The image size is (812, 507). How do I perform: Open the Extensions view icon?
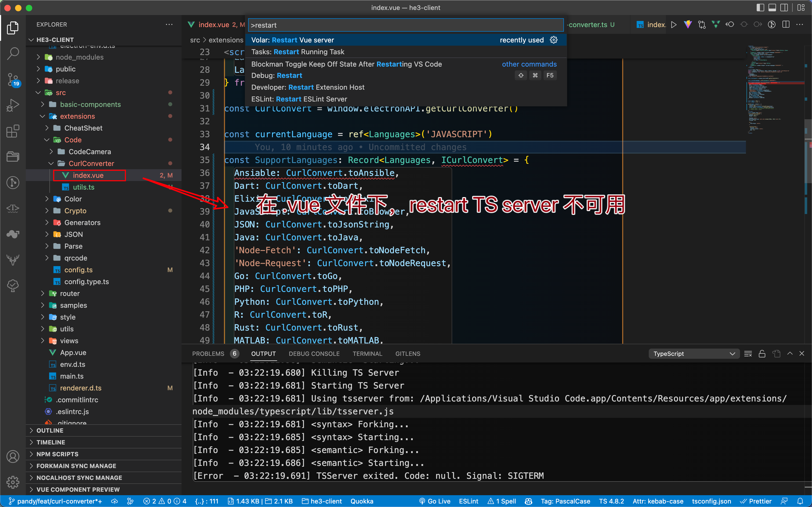coord(13,131)
